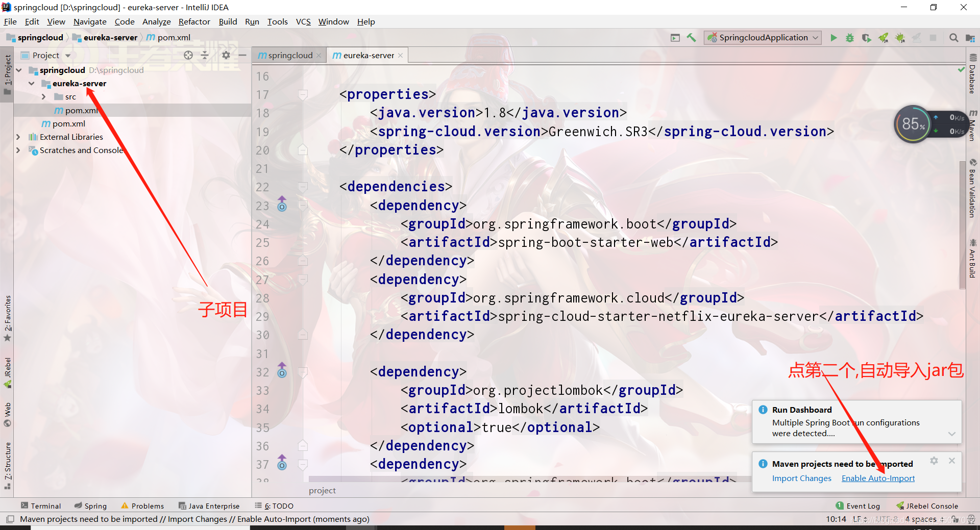
Task: Click the gutter marker on line 23
Action: coord(282,204)
